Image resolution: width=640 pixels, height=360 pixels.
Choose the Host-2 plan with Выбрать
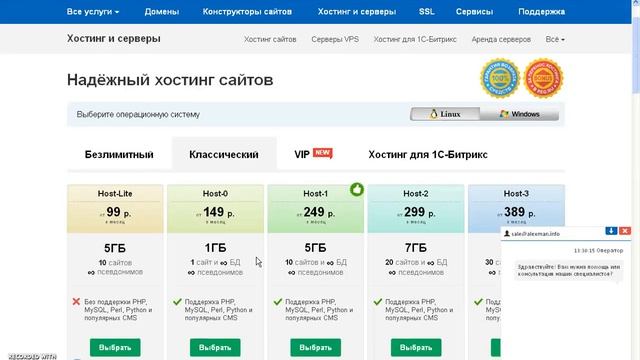click(416, 347)
